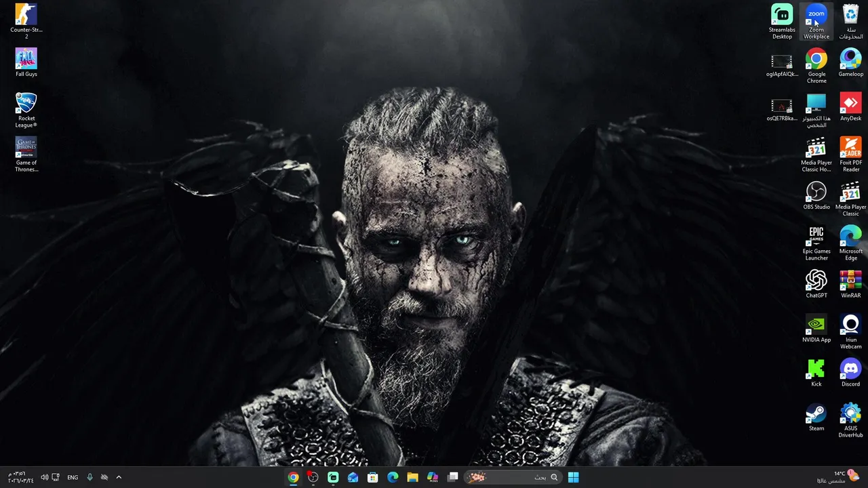This screenshot has width=868, height=488.
Task: Switch to Chrome in the taskbar
Action: point(293,477)
